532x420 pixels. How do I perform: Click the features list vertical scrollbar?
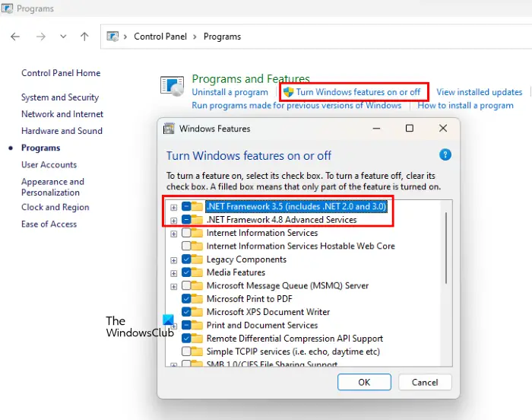pos(446,248)
